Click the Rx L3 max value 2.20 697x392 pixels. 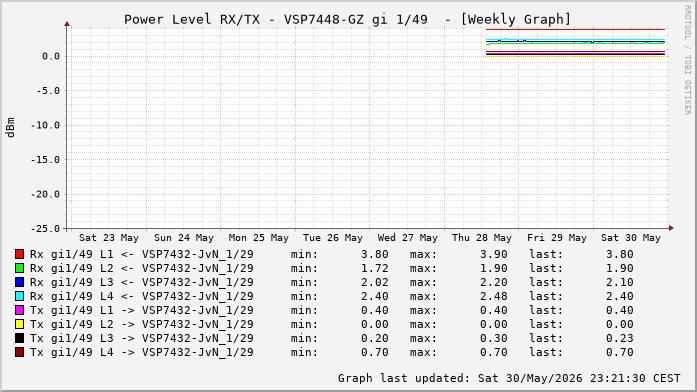[494, 283]
